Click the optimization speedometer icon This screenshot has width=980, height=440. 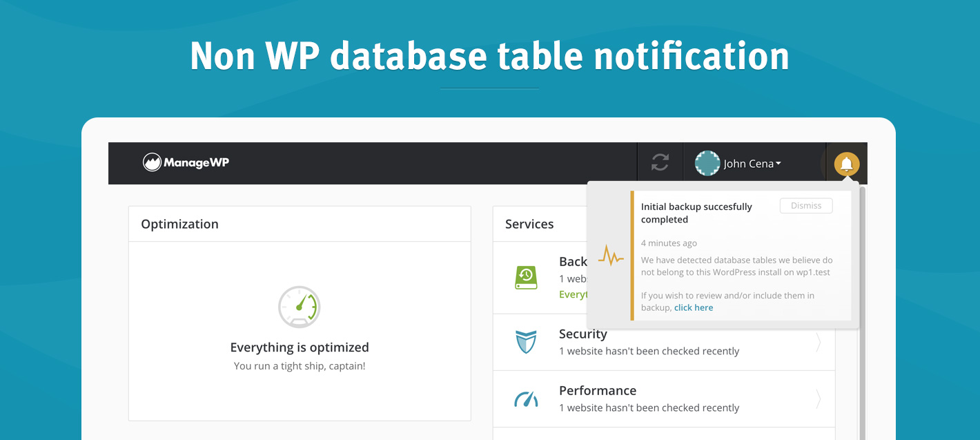300,307
